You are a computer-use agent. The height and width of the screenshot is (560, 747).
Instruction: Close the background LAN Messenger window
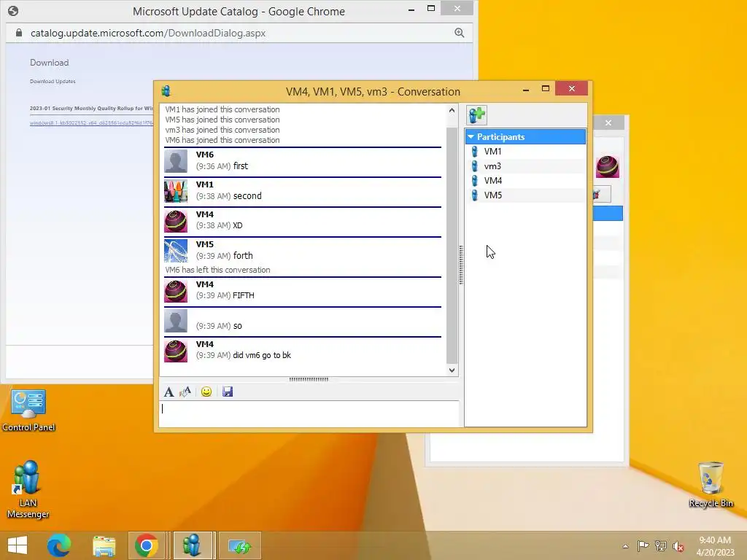coord(608,122)
